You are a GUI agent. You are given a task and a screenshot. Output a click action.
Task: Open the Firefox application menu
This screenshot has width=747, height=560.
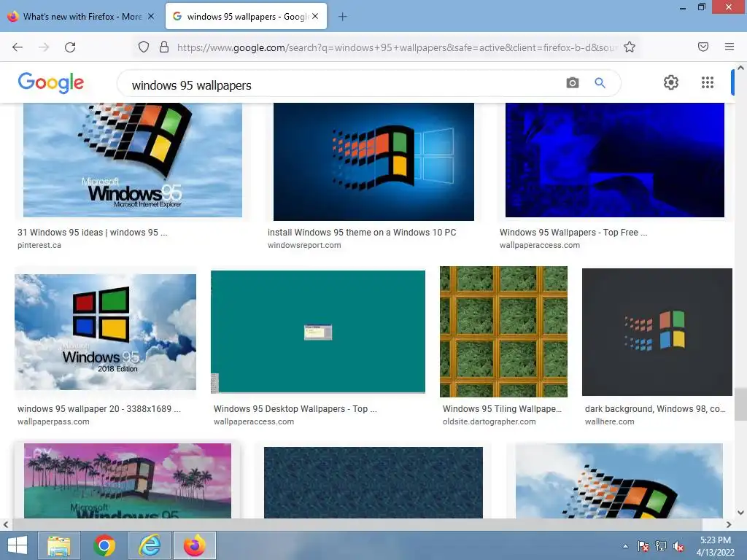729,47
